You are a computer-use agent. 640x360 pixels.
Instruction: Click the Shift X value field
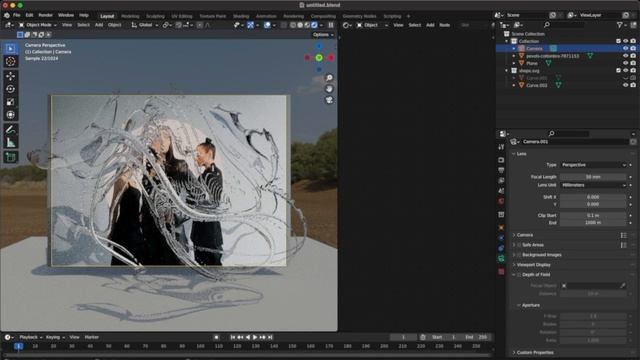click(x=593, y=197)
